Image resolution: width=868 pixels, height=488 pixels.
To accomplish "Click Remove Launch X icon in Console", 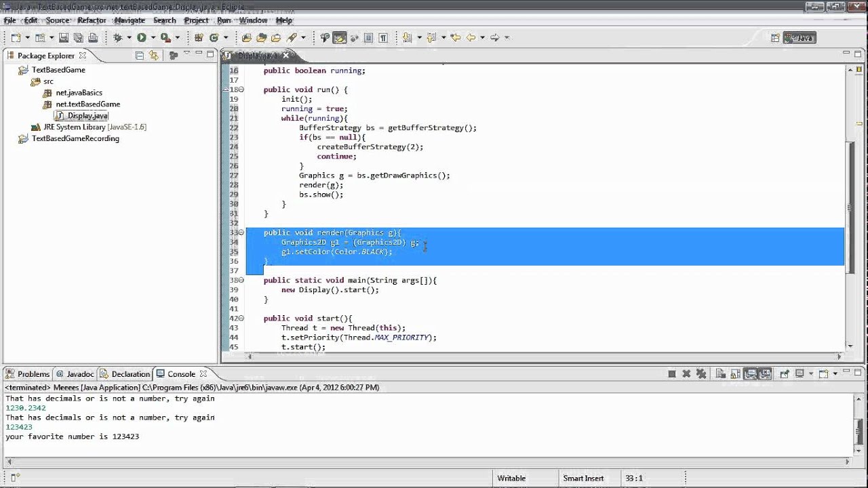I will (x=686, y=373).
